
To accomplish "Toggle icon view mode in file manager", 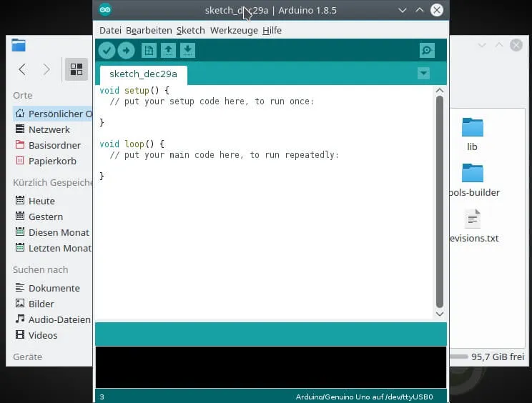I will [76, 69].
